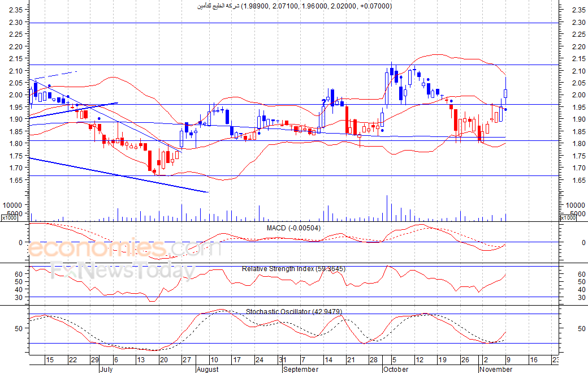Select the dashed blue trendline at top-left

pyautogui.click(x=57, y=75)
